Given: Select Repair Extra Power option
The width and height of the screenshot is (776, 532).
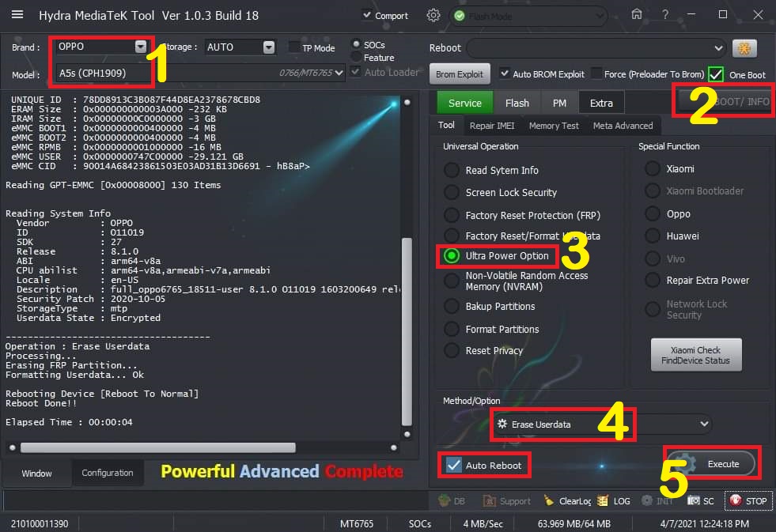Looking at the screenshot, I should pyautogui.click(x=653, y=281).
